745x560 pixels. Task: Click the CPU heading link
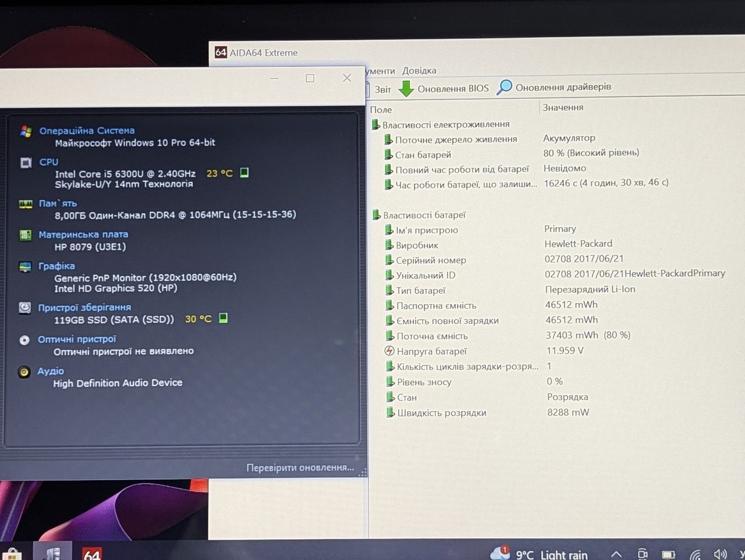click(x=49, y=162)
